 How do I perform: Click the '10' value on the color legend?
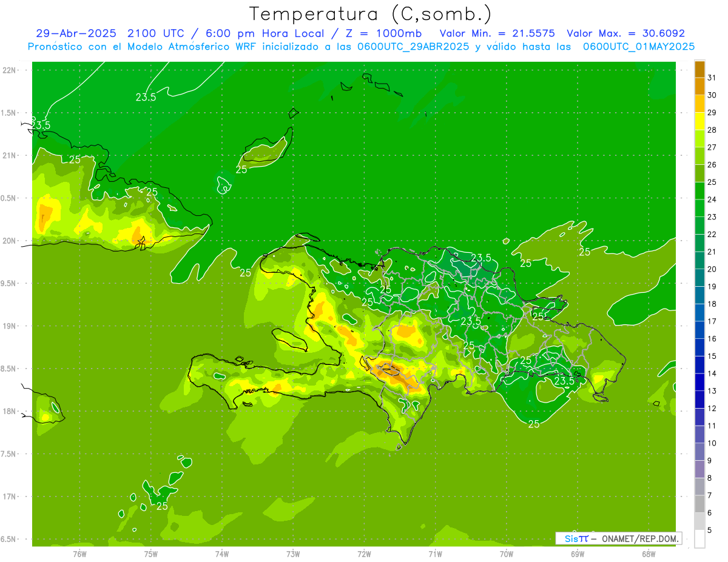[712, 443]
